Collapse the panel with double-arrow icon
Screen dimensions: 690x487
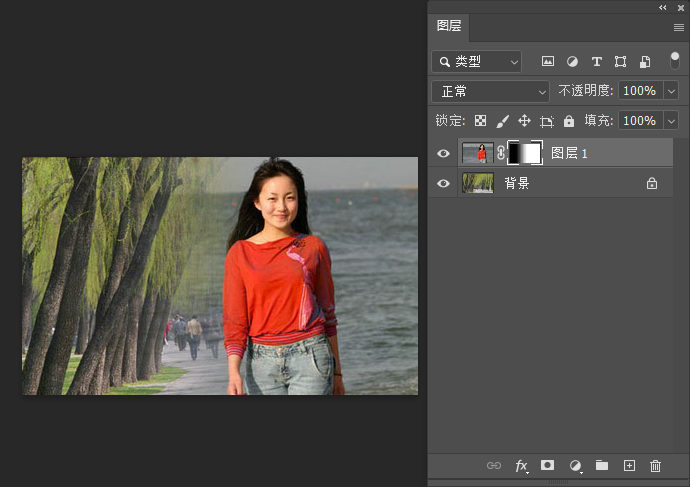pos(663,7)
